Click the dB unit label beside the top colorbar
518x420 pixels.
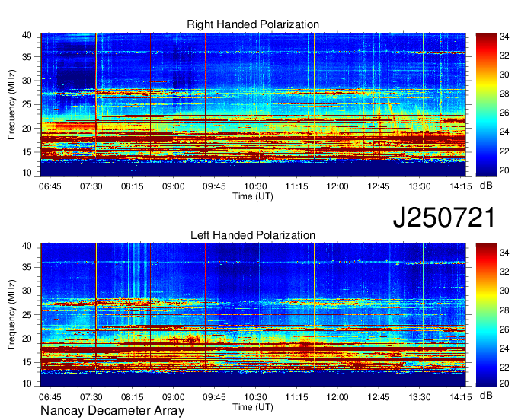486,186
